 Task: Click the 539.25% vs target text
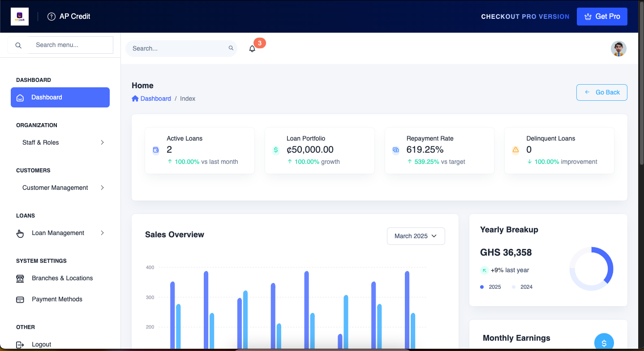pos(436,162)
